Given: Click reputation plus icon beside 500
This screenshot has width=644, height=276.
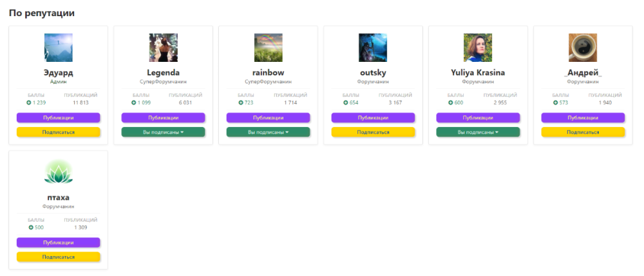Looking at the screenshot, I should (x=31, y=227).
